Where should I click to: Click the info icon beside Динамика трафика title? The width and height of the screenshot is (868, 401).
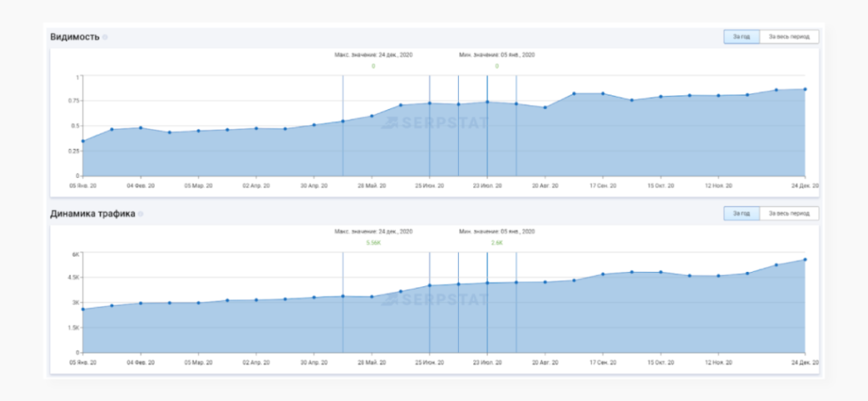(140, 214)
